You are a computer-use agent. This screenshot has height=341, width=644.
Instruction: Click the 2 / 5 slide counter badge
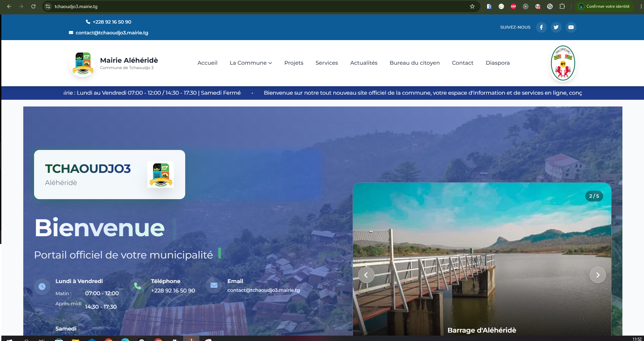pos(594,196)
